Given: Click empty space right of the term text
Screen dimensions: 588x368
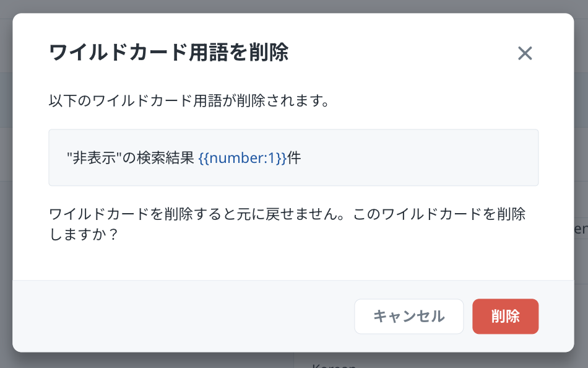Looking at the screenshot, I should click(x=421, y=158).
